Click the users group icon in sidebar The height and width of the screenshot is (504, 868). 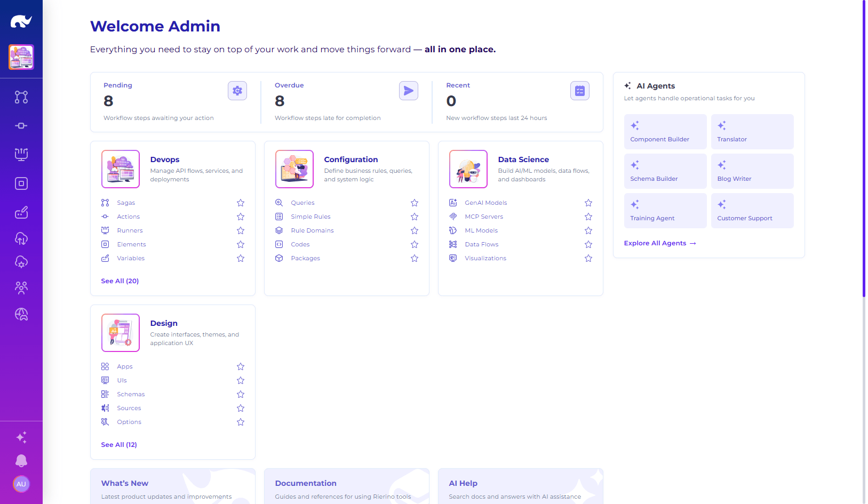(x=21, y=288)
